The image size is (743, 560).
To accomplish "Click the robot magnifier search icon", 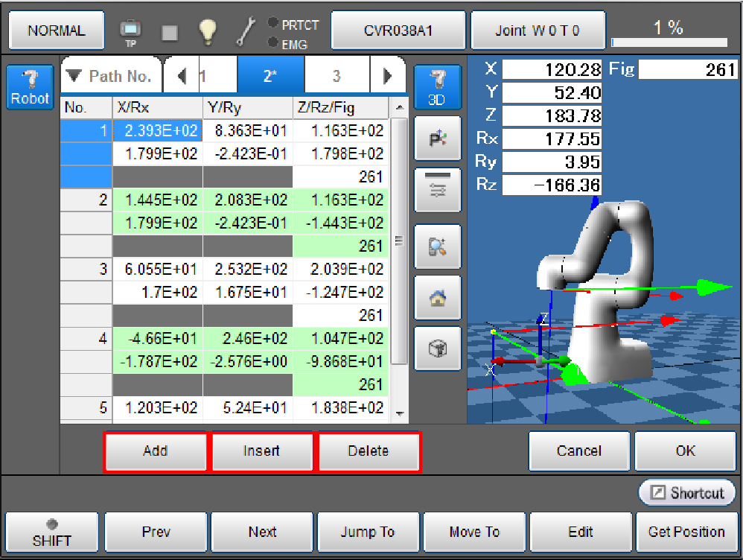I will pyautogui.click(x=437, y=247).
